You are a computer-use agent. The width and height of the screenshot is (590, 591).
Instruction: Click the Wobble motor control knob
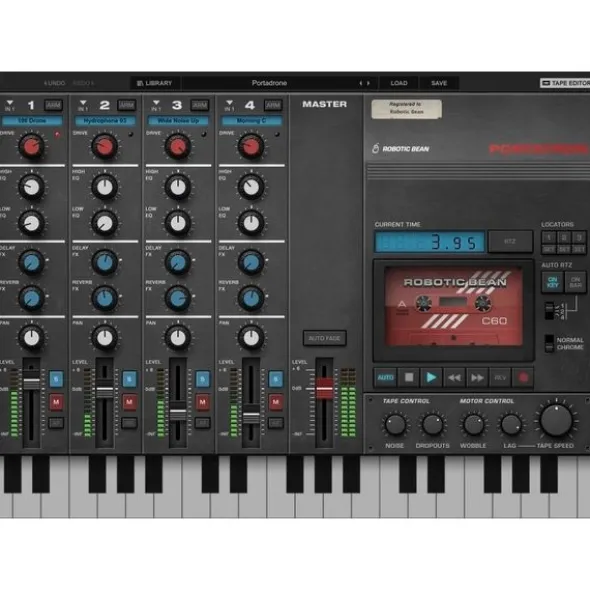point(473,424)
